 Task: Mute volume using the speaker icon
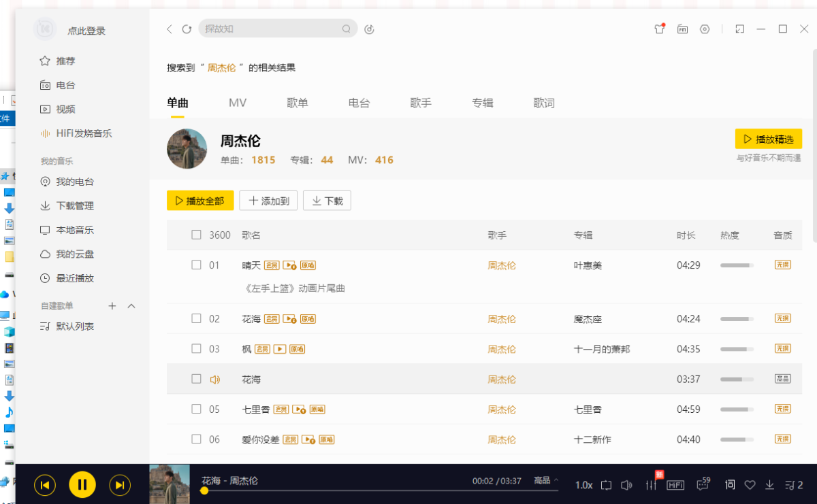click(x=626, y=485)
